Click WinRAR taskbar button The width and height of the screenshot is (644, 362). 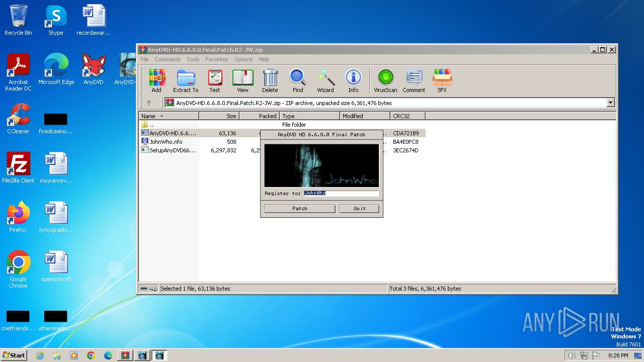click(x=125, y=355)
